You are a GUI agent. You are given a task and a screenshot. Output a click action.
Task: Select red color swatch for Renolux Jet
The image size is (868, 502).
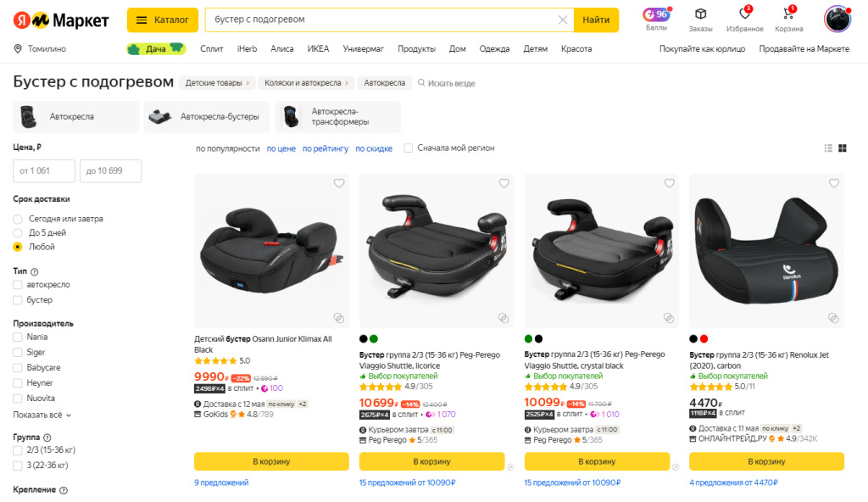tap(704, 339)
